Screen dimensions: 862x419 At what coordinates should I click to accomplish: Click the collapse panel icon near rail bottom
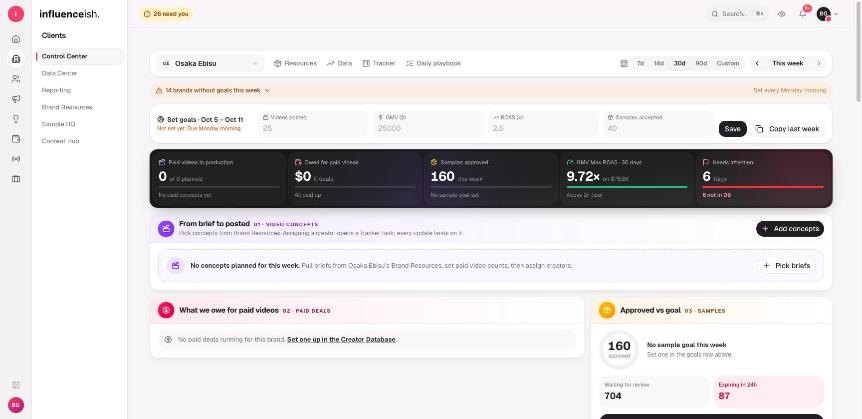pyautogui.click(x=16, y=385)
